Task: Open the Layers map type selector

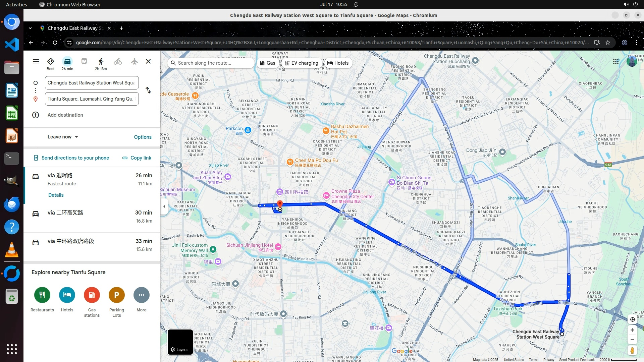Action: pyautogui.click(x=180, y=342)
